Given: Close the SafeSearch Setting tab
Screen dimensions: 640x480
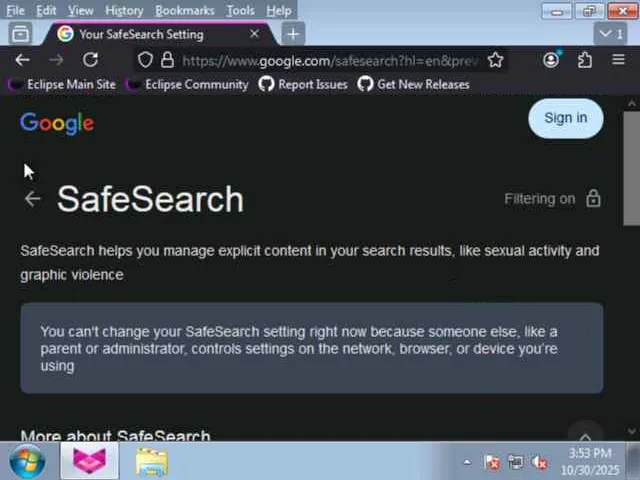Looking at the screenshot, I should pos(255,33).
